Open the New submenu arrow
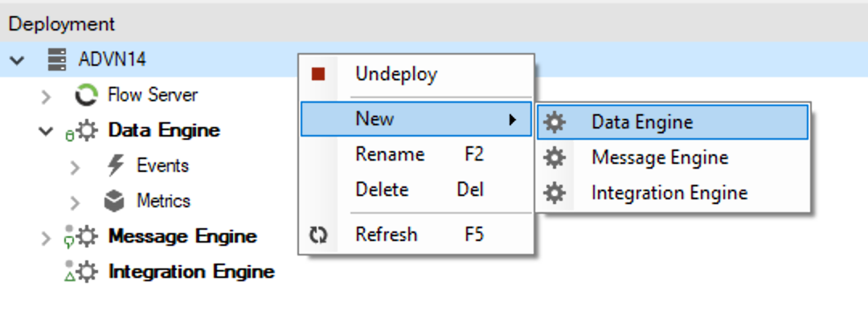 [x=513, y=119]
